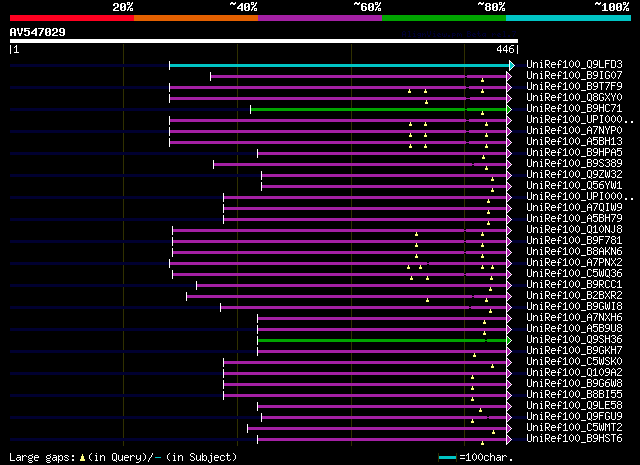
Task: Click the Large gaps legend text
Action: click(x=122, y=458)
